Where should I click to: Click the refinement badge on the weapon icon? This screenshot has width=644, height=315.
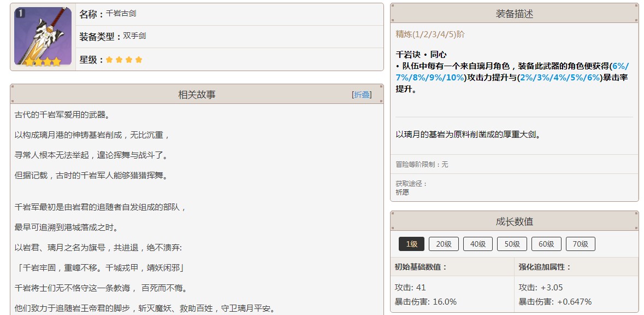[20, 13]
